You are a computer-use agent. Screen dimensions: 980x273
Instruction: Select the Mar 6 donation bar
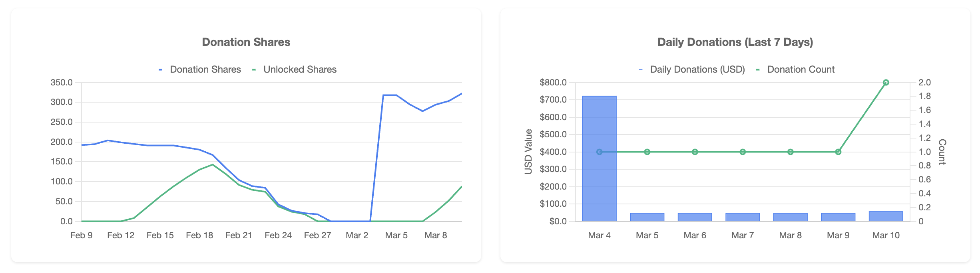[x=695, y=217]
